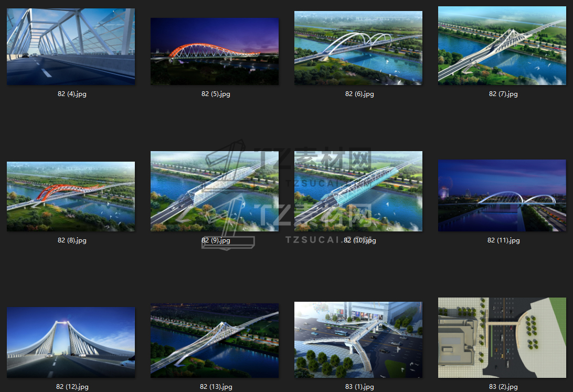
Task: Select the 82 (9).jpg white truss bridge thumbnail
Action: [215, 191]
